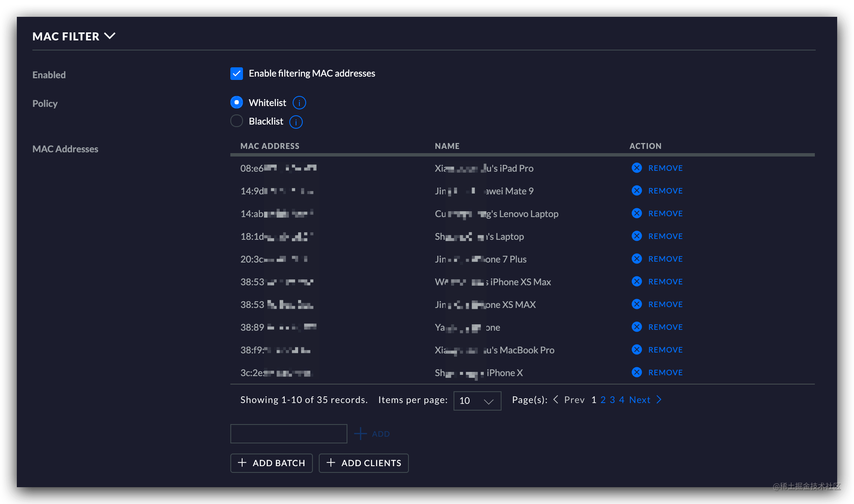Viewport: 854px width, 504px height.
Task: Select the Blacklist policy option
Action: click(237, 121)
